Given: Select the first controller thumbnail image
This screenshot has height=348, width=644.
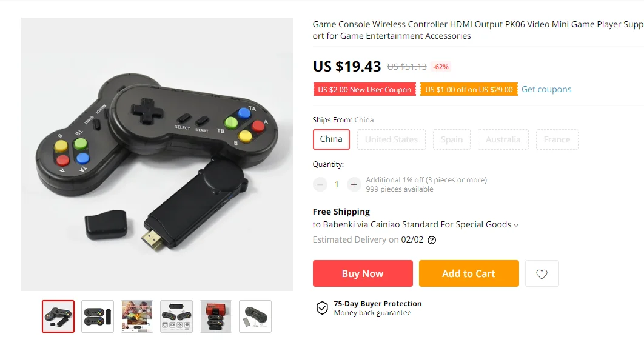Looking at the screenshot, I should pos(58,316).
